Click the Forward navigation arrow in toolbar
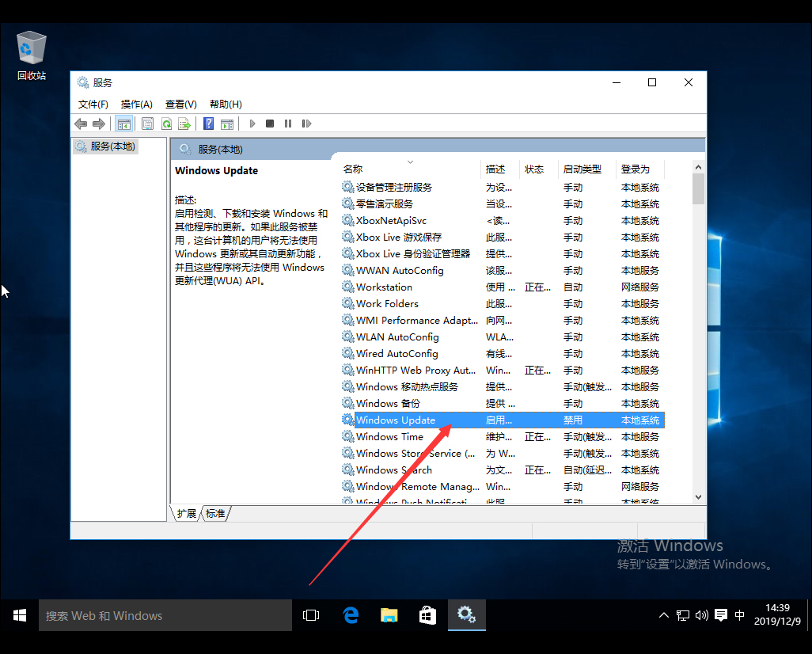 point(99,124)
